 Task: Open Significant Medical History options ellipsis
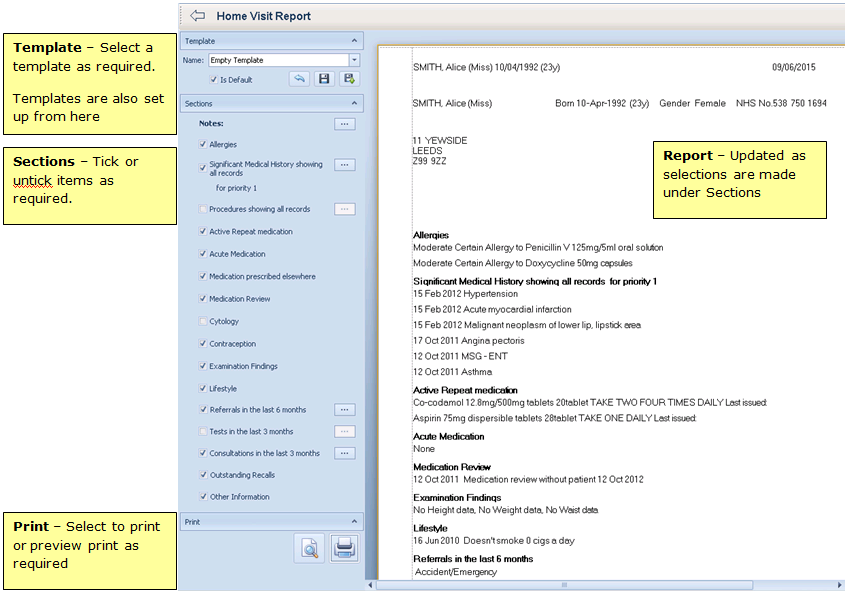click(344, 165)
